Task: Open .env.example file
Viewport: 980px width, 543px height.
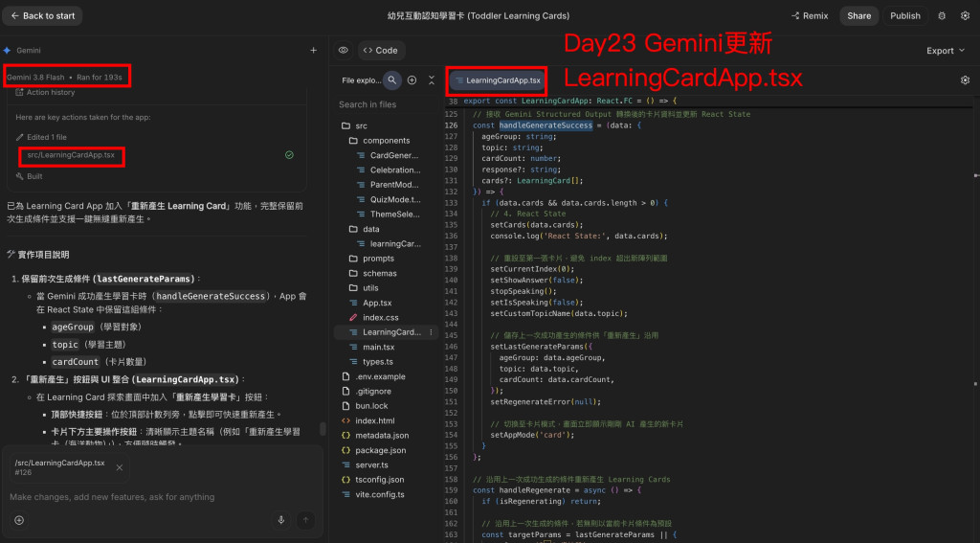Action: point(374,376)
